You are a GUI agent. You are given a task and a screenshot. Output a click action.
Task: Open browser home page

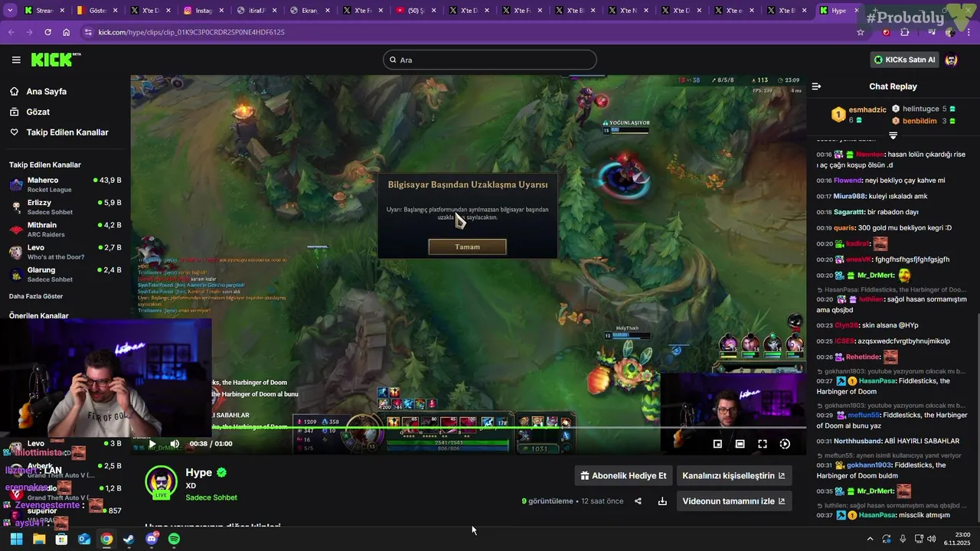pyautogui.click(x=66, y=32)
